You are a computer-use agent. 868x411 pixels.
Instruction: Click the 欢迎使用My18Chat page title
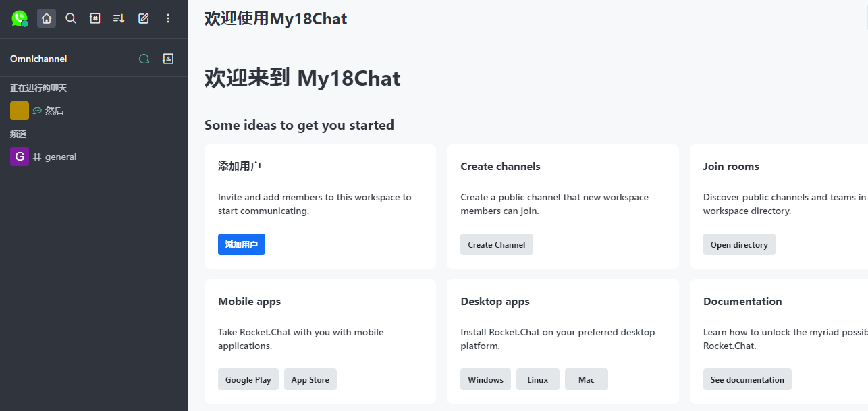[x=276, y=19]
